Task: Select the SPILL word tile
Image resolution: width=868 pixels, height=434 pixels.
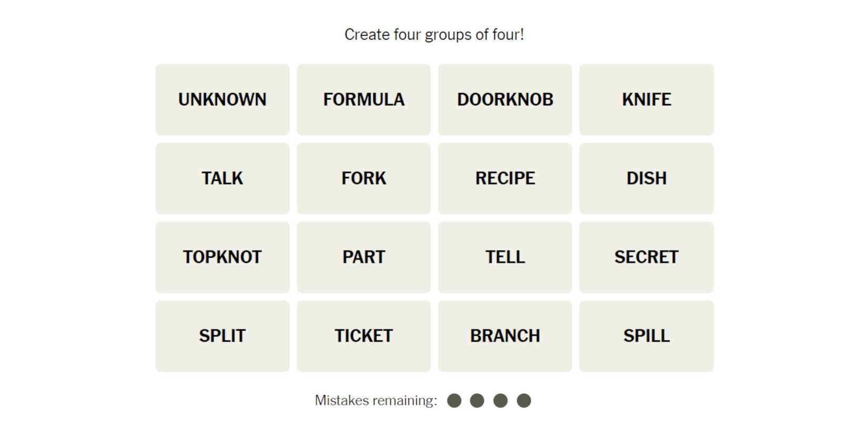Action: tap(646, 336)
